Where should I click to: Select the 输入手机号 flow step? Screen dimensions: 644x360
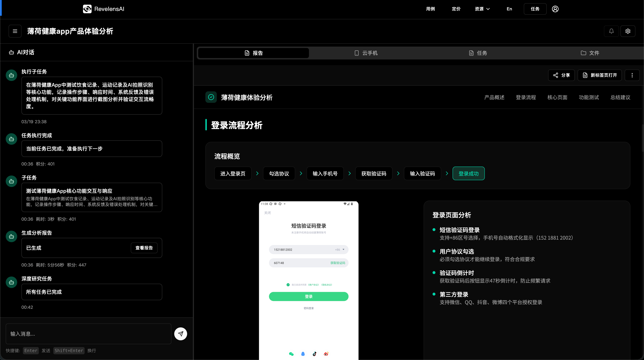pyautogui.click(x=325, y=174)
